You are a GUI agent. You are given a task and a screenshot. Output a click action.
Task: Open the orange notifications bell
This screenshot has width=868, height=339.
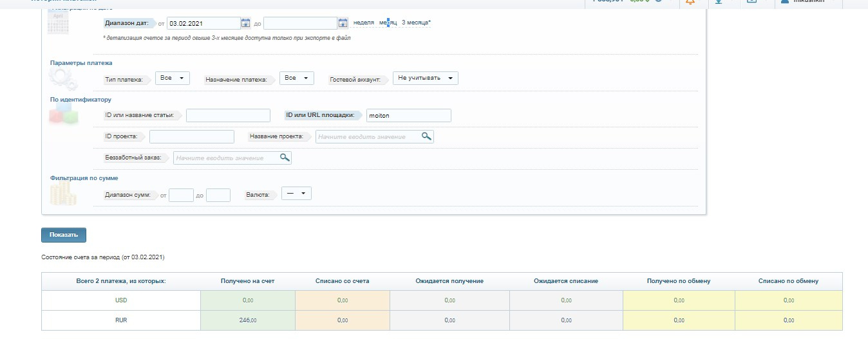click(690, 2)
